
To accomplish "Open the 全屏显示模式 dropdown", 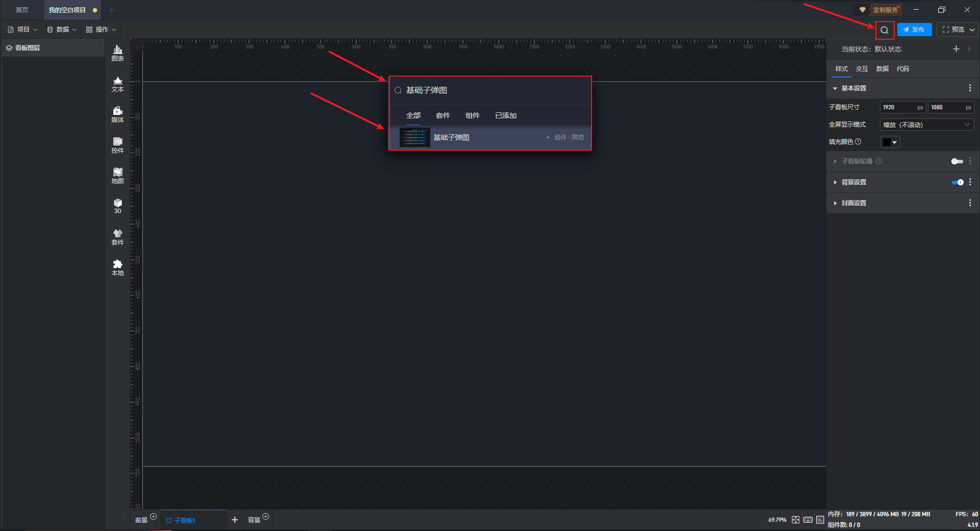I will tap(926, 125).
